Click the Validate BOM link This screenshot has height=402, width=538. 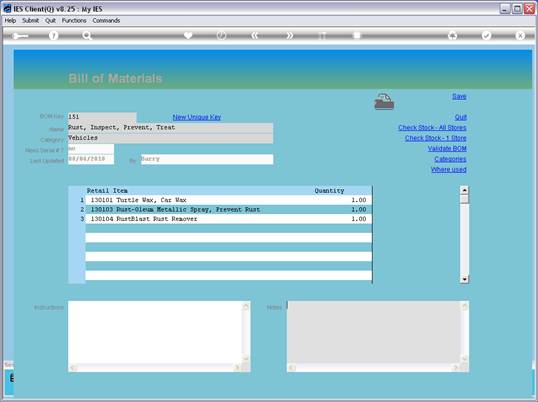[x=447, y=149]
